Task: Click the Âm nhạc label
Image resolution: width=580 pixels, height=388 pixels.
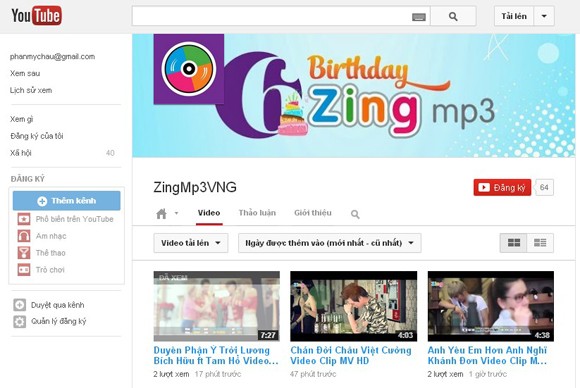Action: [x=51, y=236]
